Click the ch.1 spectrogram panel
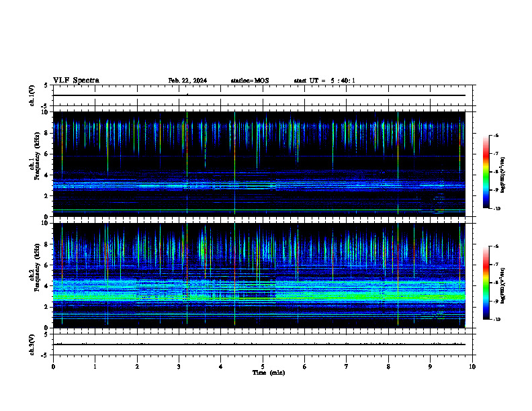 259,164
